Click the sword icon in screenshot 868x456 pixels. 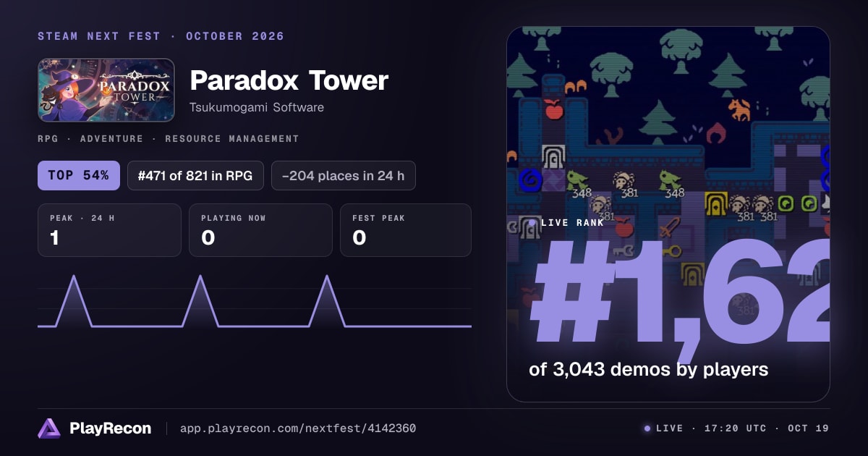669,227
